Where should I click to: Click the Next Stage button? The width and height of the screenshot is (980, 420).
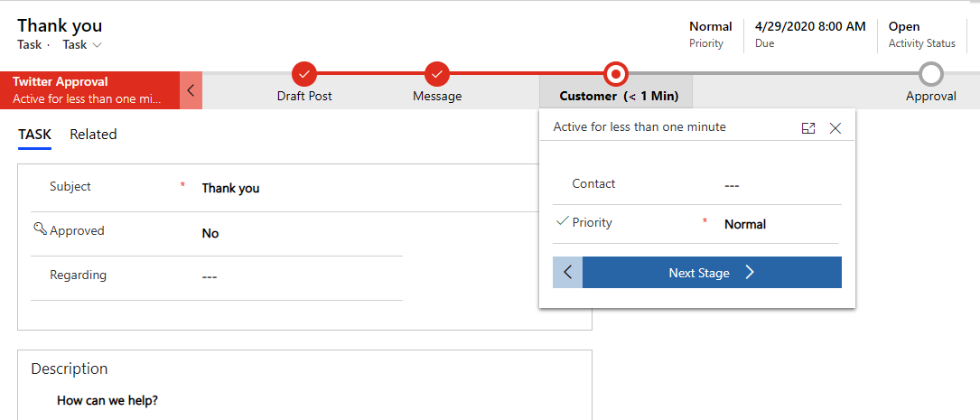(x=712, y=273)
